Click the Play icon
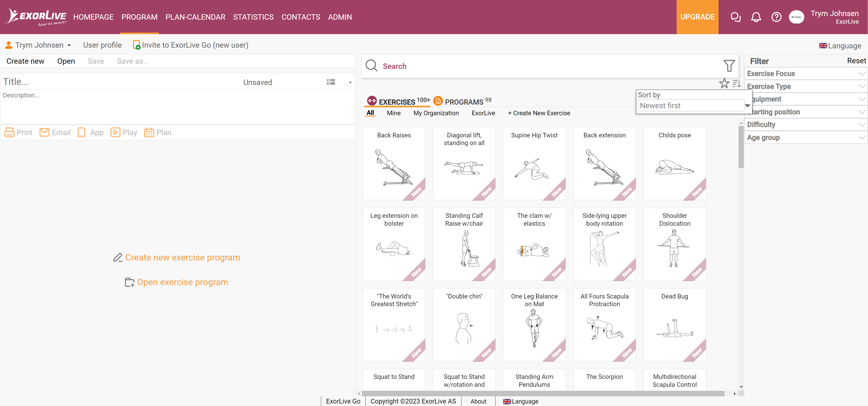 (115, 132)
